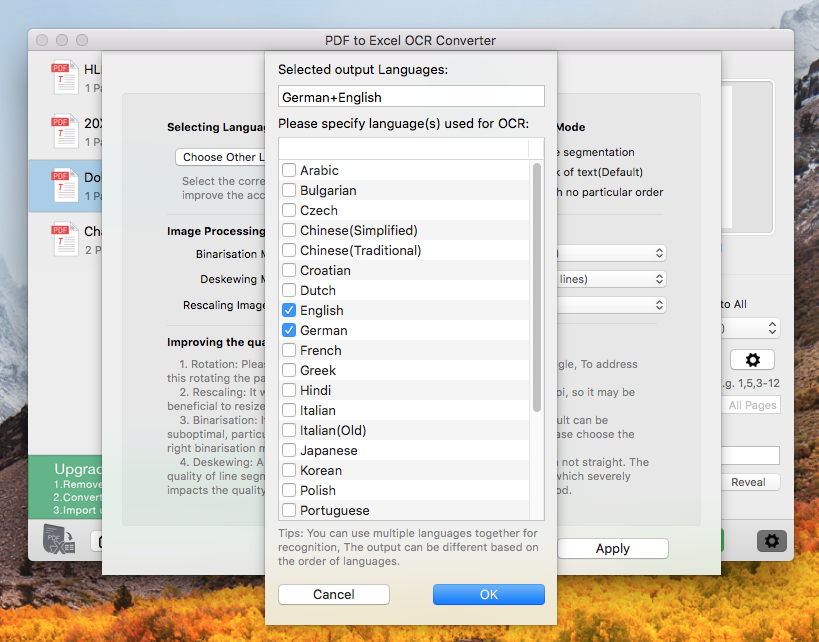Open the Deskewing method dropdown
Viewport: 819px width, 642px height.
pyautogui.click(x=611, y=279)
